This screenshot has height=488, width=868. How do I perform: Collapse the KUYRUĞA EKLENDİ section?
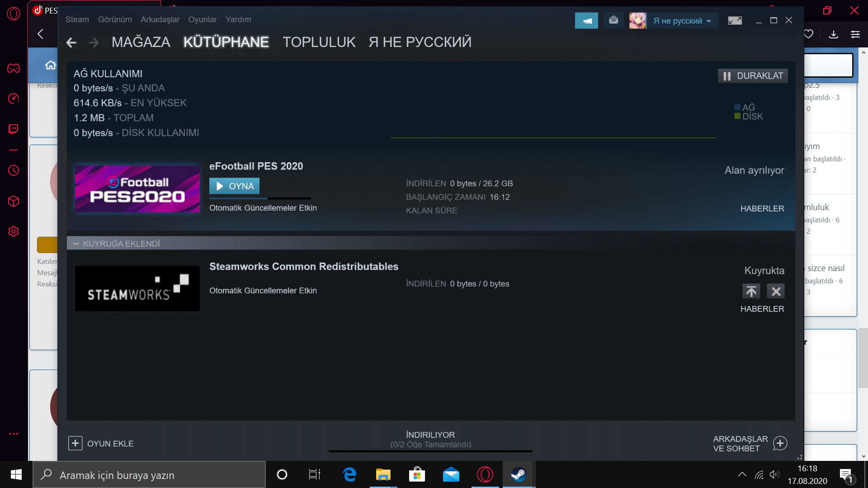click(x=76, y=244)
